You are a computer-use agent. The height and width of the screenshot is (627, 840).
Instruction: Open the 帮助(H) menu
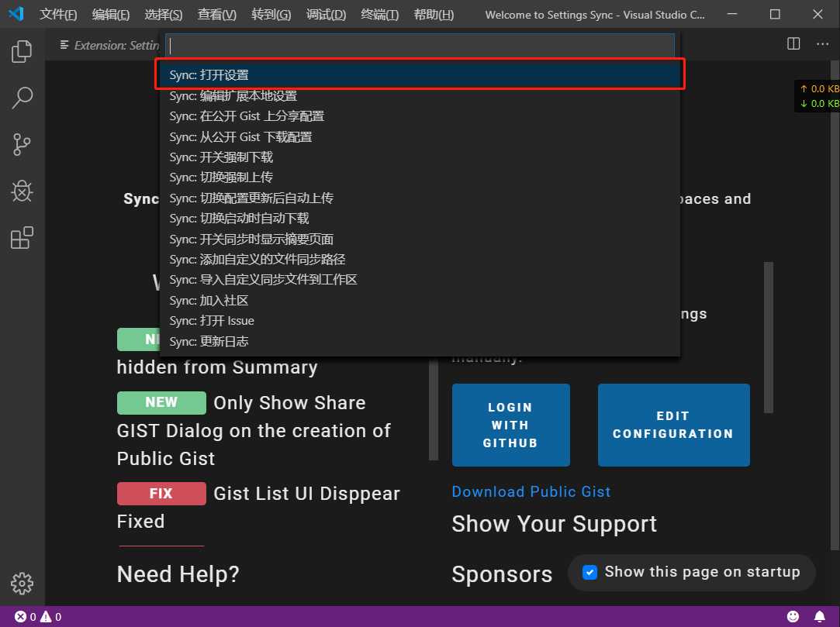click(434, 15)
